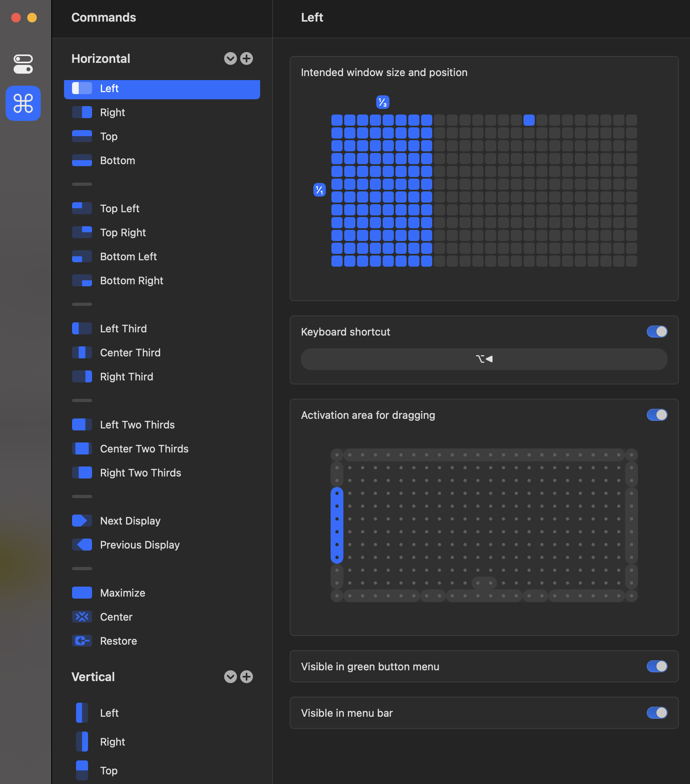Select the Commands sidebar icon
Screen dimensions: 690x784
(23, 103)
